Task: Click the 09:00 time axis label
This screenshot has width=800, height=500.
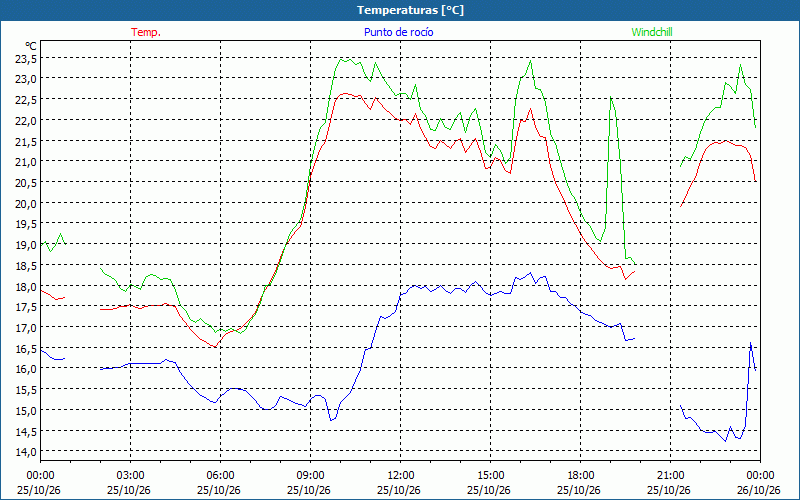Action: coord(310,476)
